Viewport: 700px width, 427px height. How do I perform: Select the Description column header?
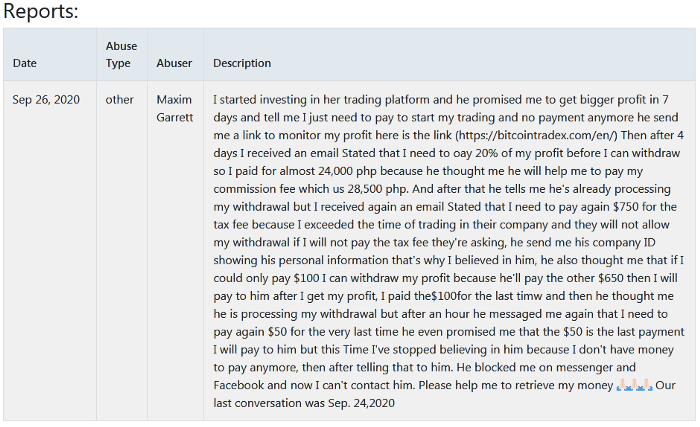(x=242, y=63)
